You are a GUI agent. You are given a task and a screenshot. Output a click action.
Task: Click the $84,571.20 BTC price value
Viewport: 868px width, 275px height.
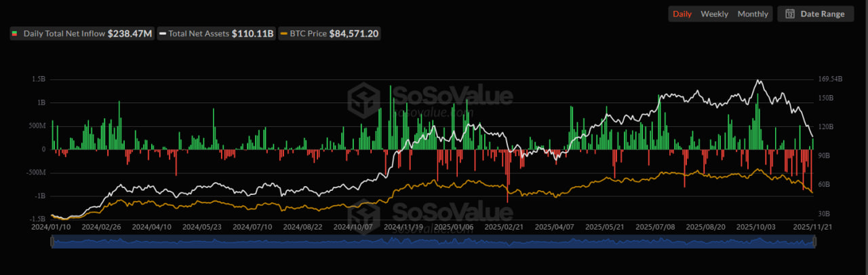coord(353,33)
